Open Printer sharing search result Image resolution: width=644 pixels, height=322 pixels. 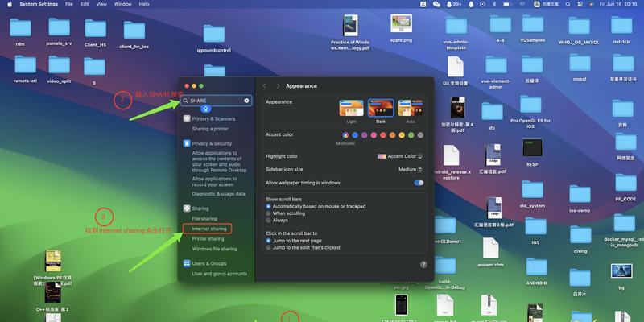click(x=208, y=238)
